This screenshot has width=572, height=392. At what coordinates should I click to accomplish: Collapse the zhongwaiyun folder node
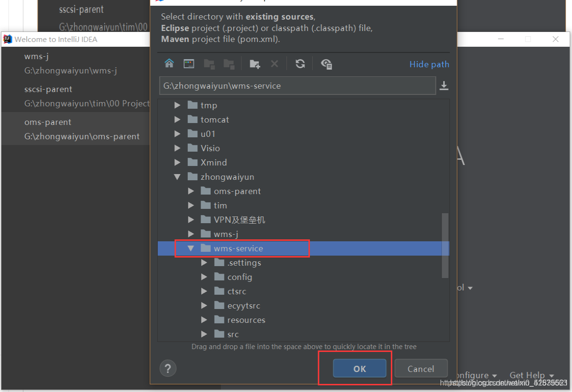point(177,176)
